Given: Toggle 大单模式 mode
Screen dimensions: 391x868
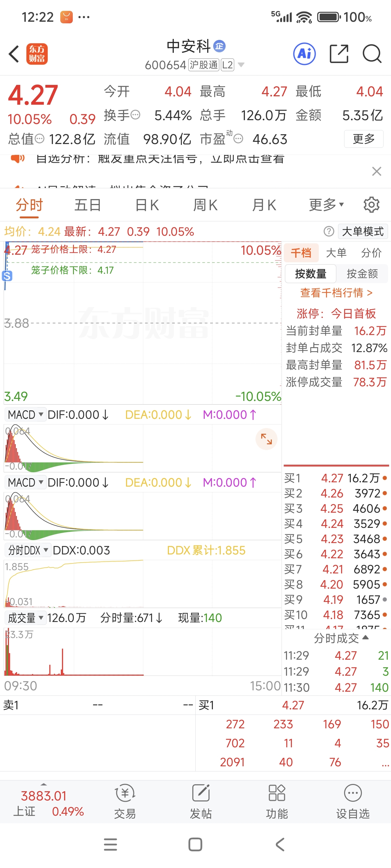Looking at the screenshot, I should (x=363, y=231).
